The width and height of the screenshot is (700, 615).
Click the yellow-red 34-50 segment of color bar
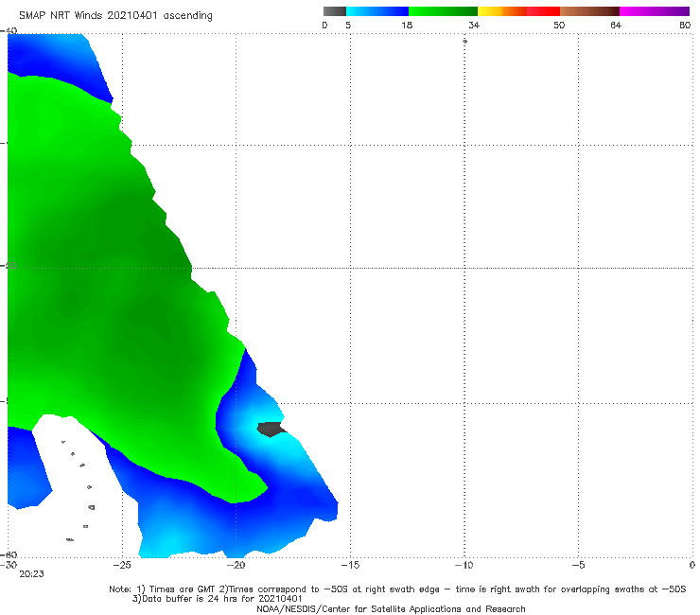[518, 11]
